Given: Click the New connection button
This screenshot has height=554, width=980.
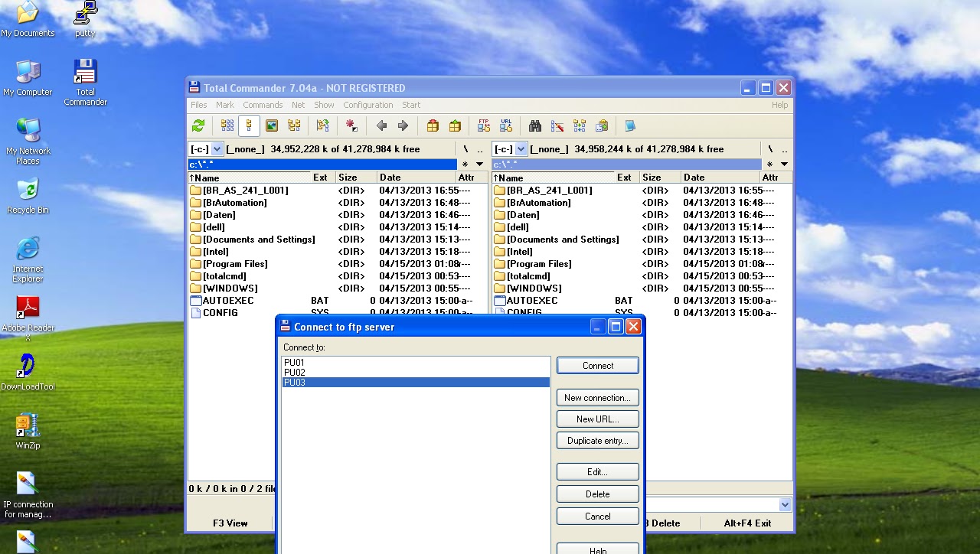Looking at the screenshot, I should (x=597, y=397).
